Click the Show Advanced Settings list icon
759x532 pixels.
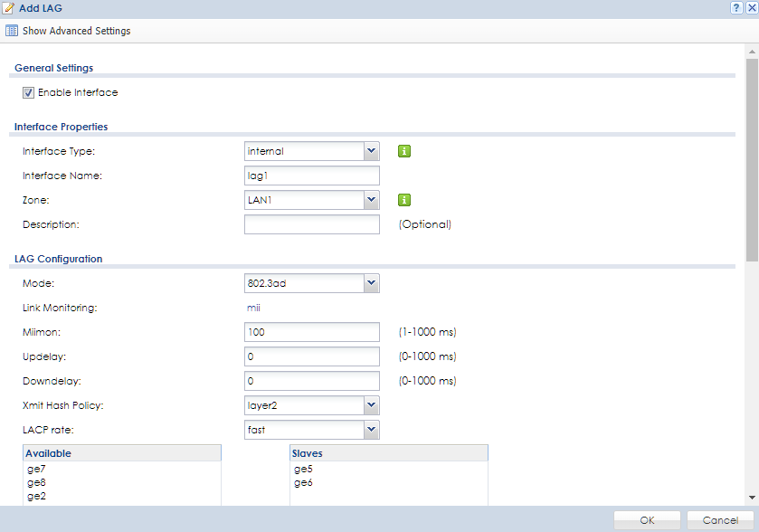click(12, 31)
